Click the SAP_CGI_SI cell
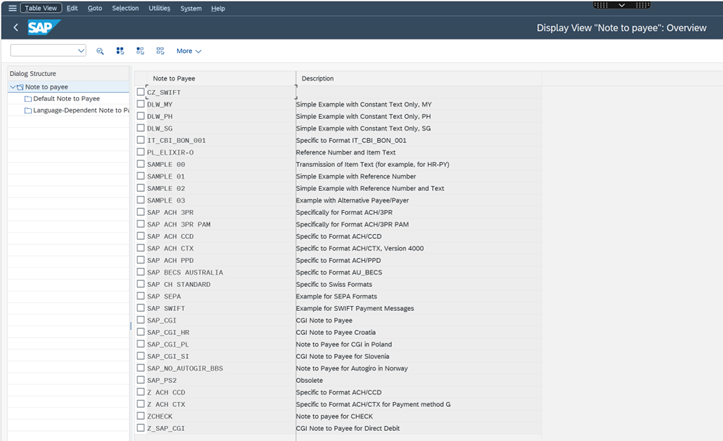The width and height of the screenshot is (723, 441). [220, 356]
